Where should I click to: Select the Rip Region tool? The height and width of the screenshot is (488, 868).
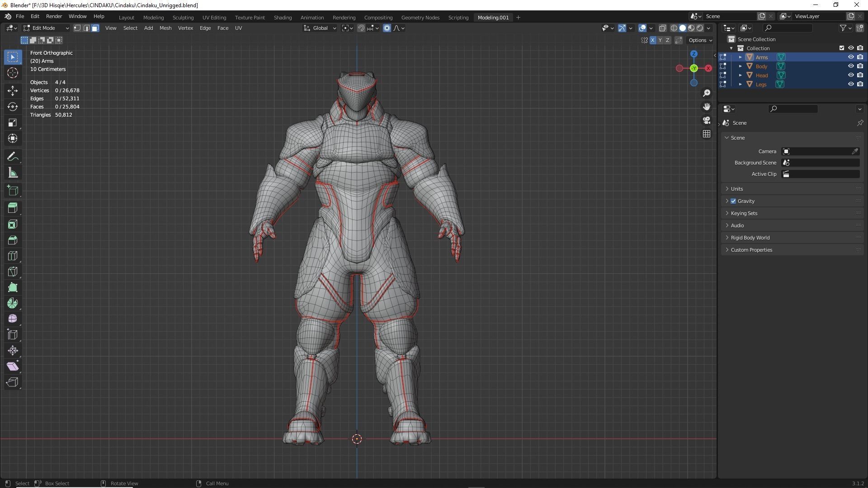[13, 382]
